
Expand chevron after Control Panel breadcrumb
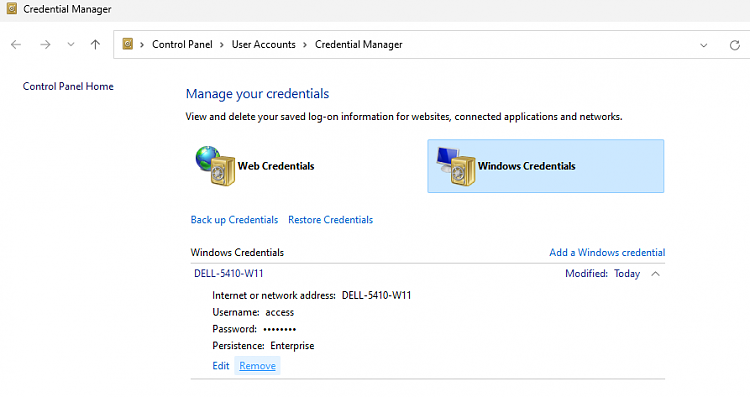222,45
